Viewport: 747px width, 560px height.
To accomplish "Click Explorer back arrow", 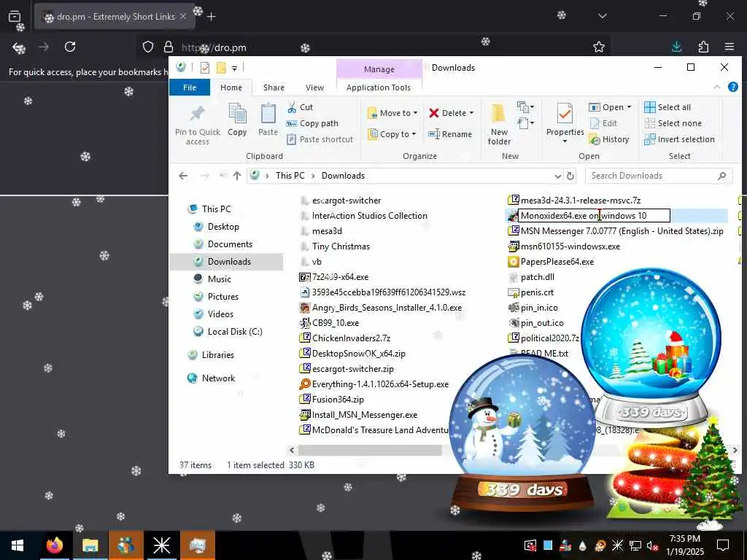I will coord(183,176).
